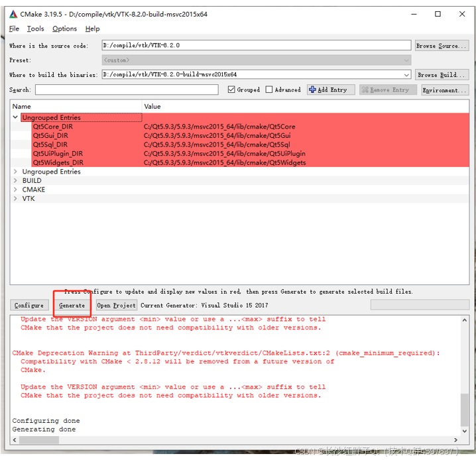
Task: Click the output log vertical scrollbar thumb
Action: click(x=465, y=410)
